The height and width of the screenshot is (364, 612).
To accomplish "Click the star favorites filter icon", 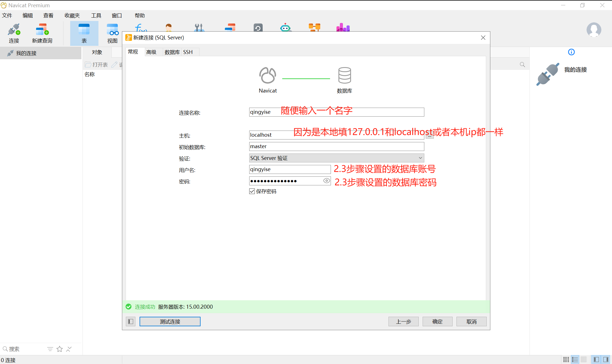I will click(59, 349).
